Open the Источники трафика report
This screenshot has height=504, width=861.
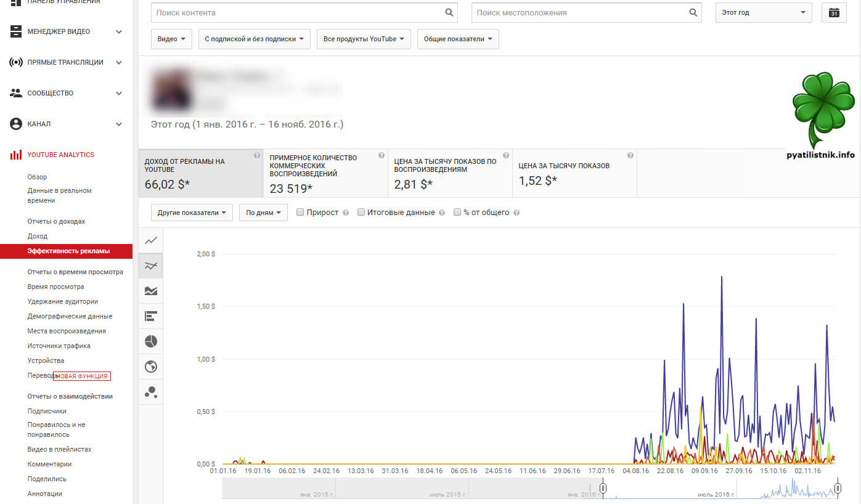(x=59, y=346)
